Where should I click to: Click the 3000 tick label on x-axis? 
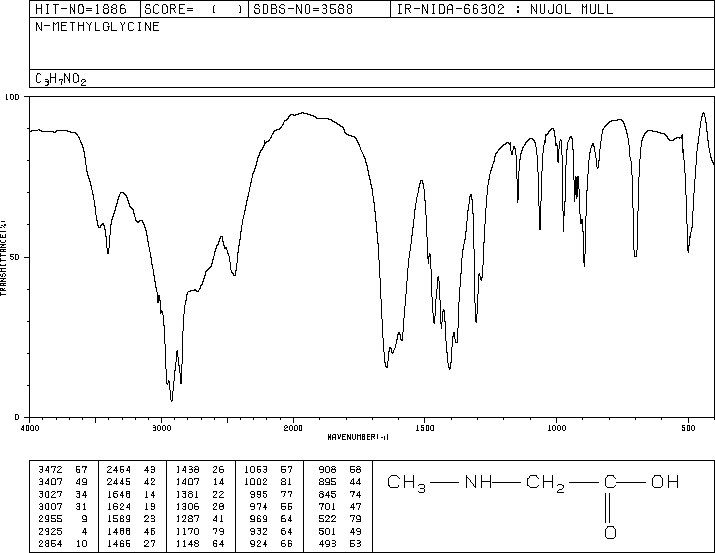161,428
